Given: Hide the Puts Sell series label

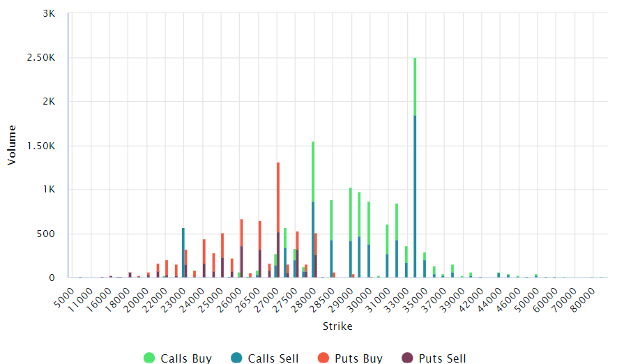Looking at the screenshot, I should pos(442,358).
